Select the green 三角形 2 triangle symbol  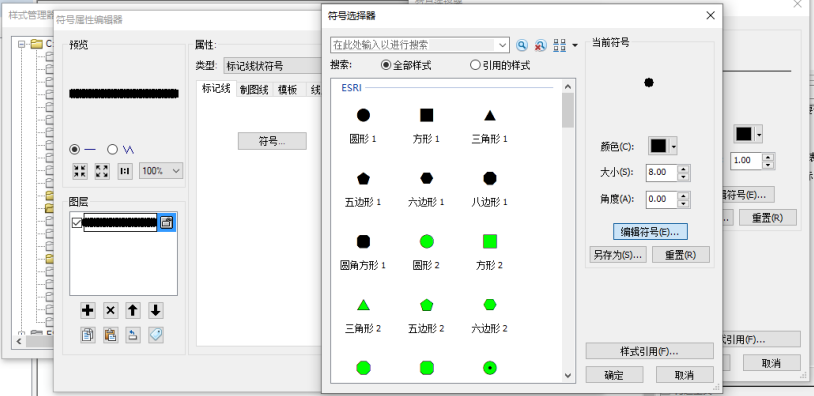point(363,305)
